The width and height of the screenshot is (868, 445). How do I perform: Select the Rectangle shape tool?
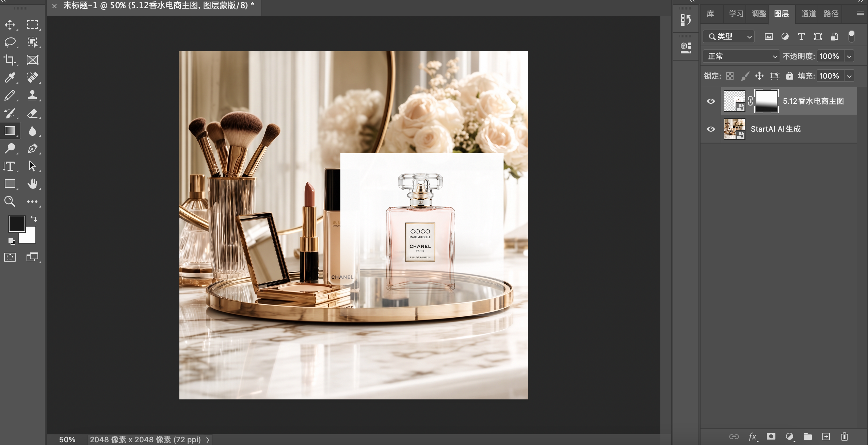10,184
